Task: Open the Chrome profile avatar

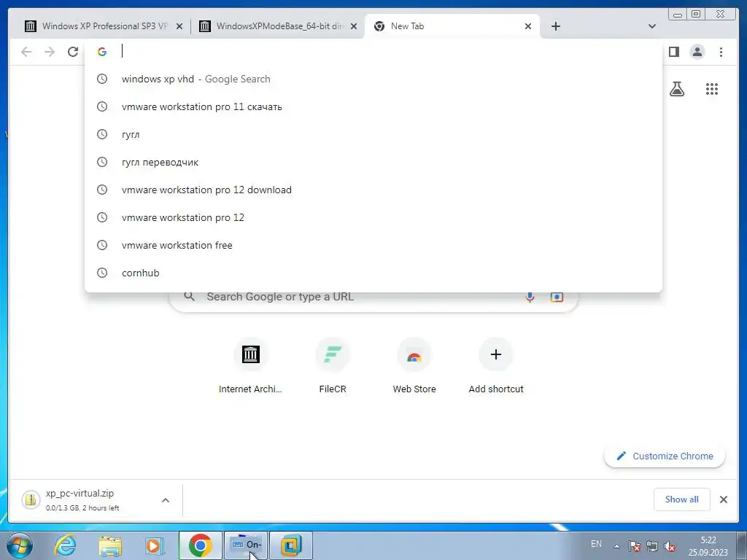Action: (697, 52)
